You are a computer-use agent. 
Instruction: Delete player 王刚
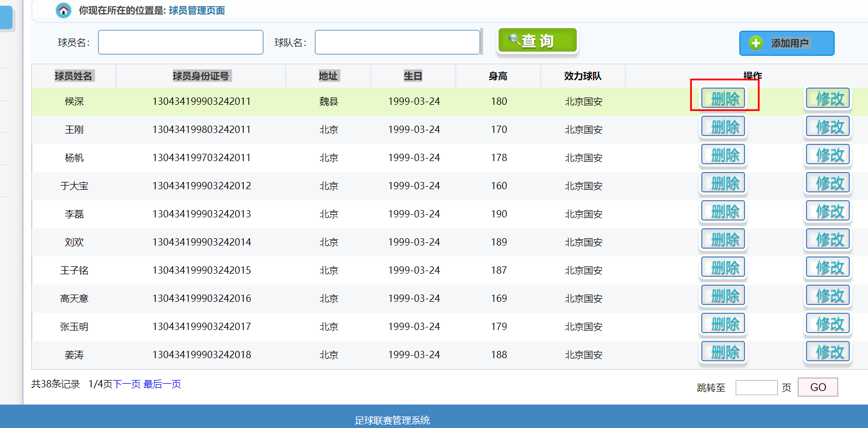click(723, 126)
